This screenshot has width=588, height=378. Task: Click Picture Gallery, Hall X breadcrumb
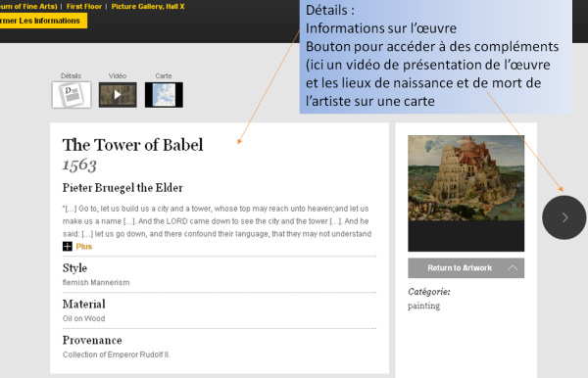pos(148,7)
